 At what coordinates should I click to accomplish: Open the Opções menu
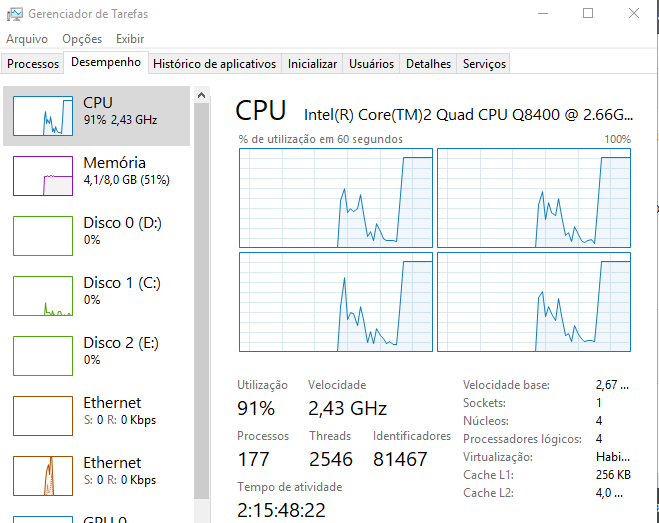pos(82,39)
